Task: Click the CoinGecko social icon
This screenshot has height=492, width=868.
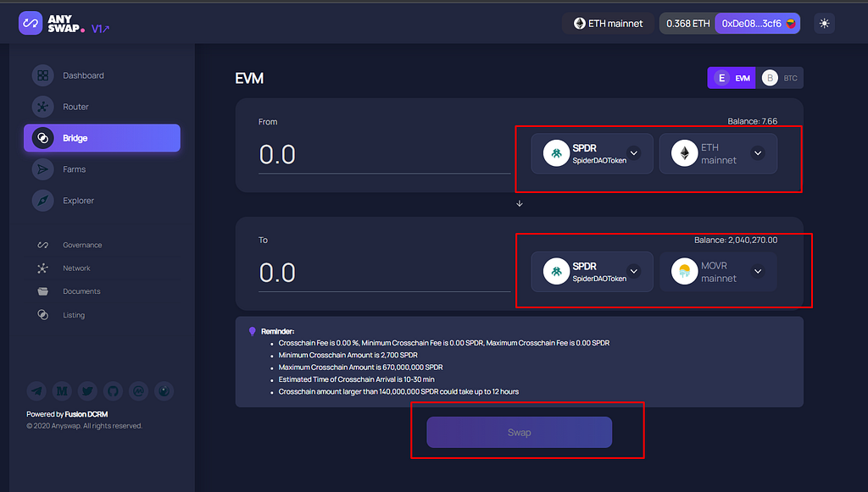Action: 164,391
